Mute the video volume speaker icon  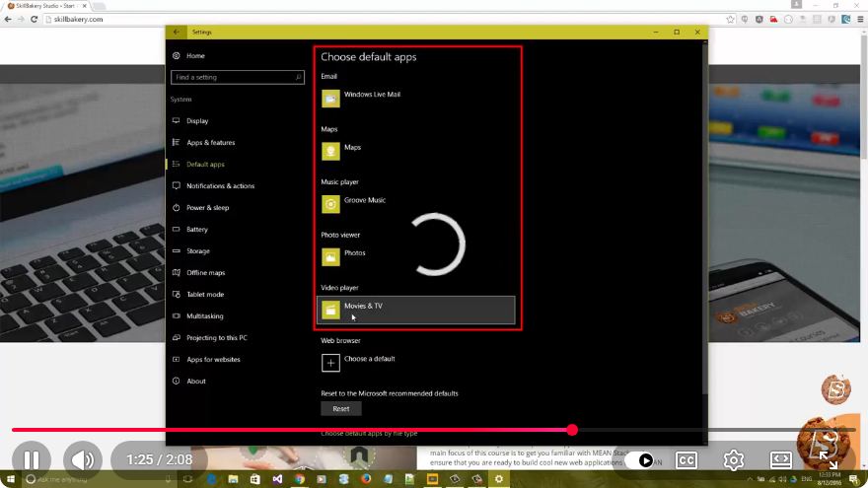point(83,459)
